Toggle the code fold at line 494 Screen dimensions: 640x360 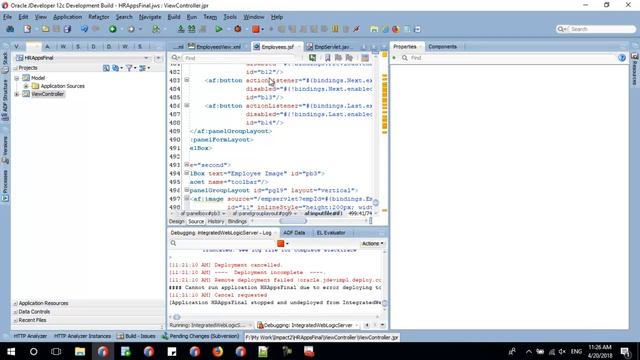click(187, 173)
